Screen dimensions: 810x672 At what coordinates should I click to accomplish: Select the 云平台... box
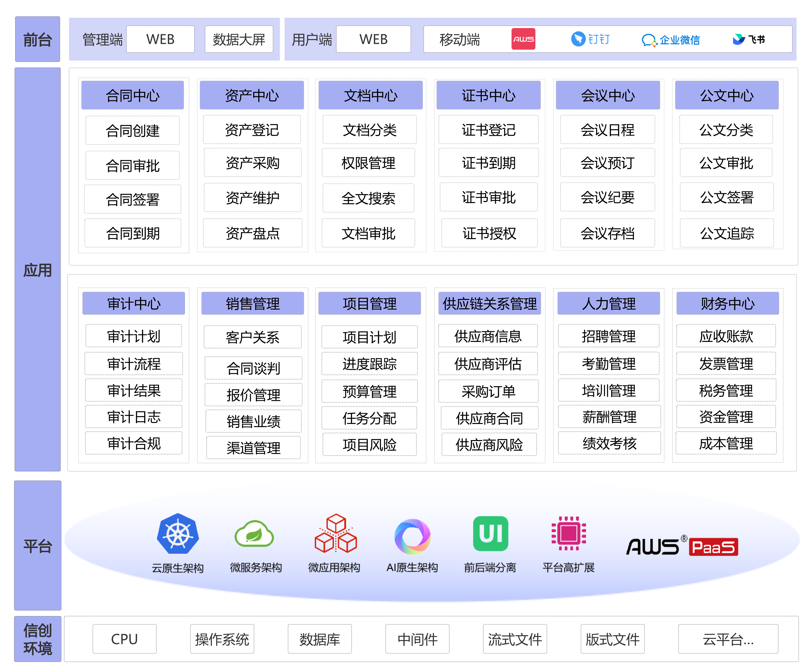point(728,639)
